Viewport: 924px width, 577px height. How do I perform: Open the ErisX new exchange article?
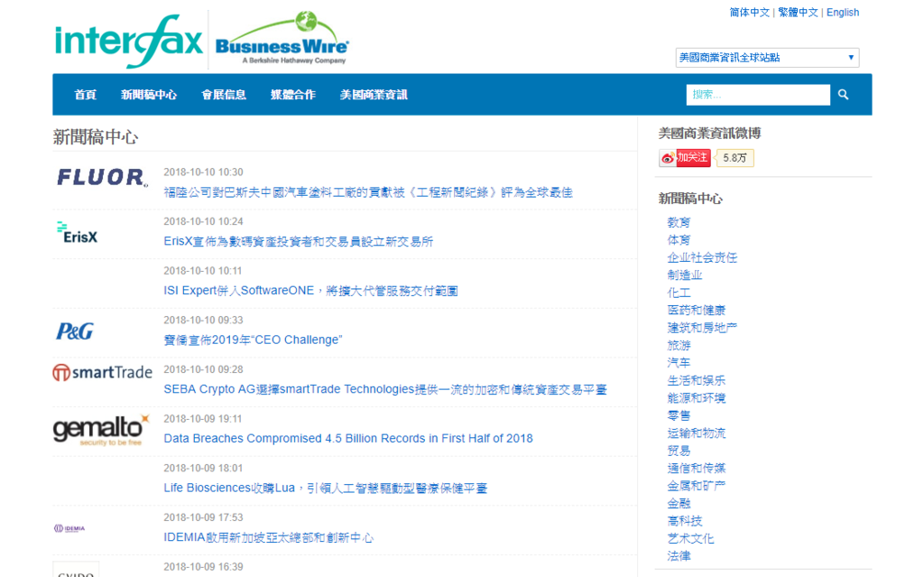click(x=298, y=241)
